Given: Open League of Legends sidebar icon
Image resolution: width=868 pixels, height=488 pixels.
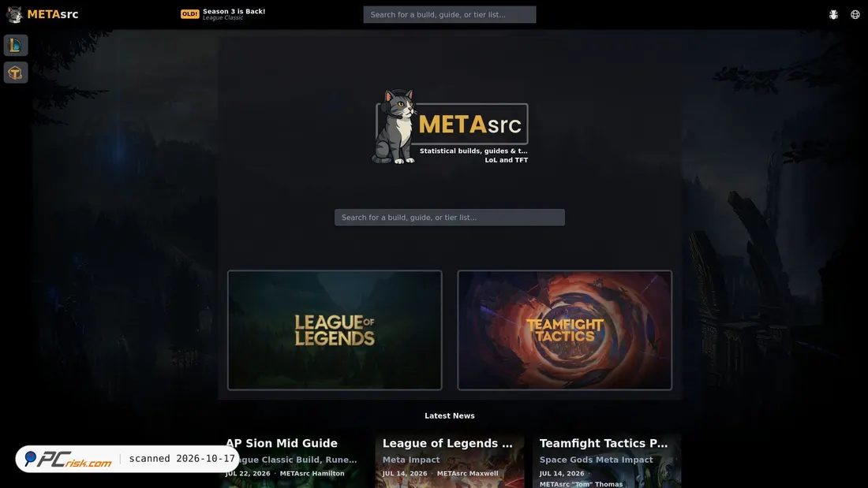Looking at the screenshot, I should pyautogui.click(x=16, y=46).
